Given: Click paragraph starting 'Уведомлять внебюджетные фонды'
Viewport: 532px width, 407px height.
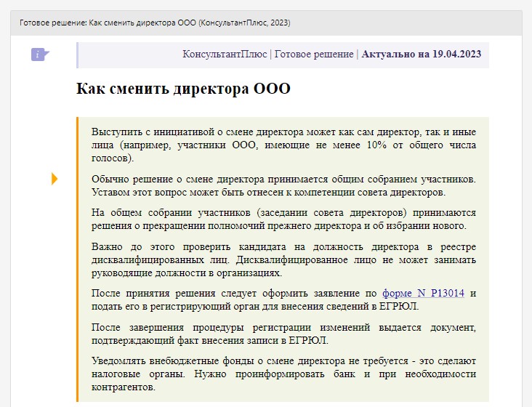Looking at the screenshot, I should [x=283, y=374].
